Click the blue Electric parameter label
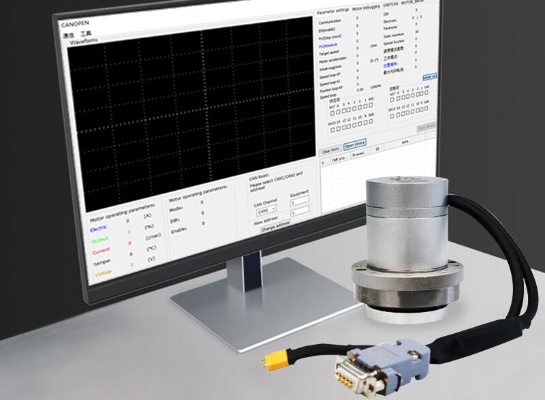The image size is (545, 400). [x=99, y=229]
